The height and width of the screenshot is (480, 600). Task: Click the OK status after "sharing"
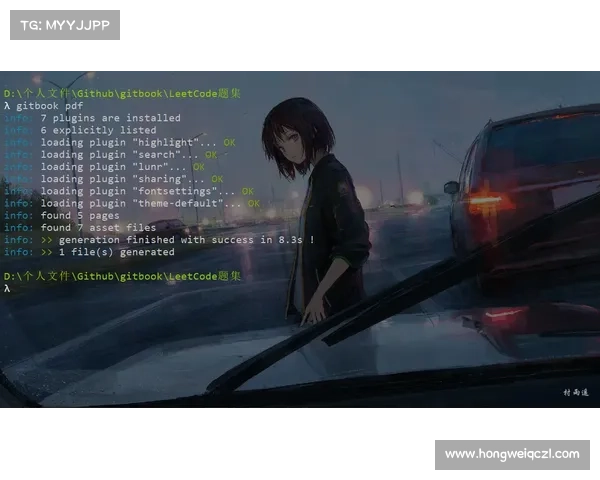217,179
